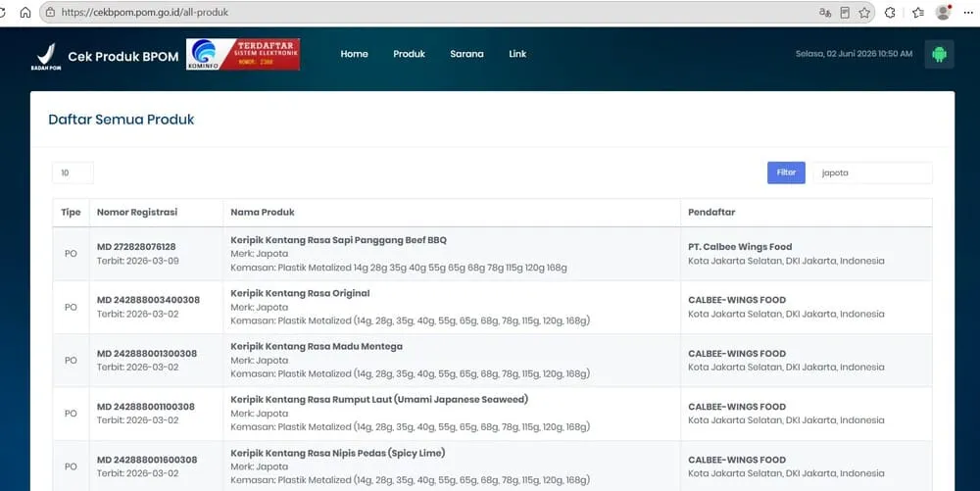Click PT. Calbee Wings Food registrant
The height and width of the screenshot is (491, 980).
click(740, 247)
